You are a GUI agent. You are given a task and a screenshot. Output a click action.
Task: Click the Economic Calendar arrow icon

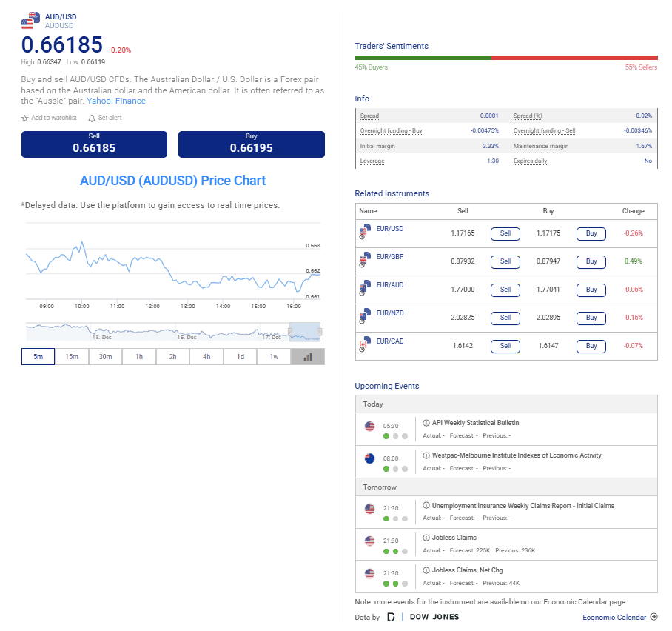point(653,617)
